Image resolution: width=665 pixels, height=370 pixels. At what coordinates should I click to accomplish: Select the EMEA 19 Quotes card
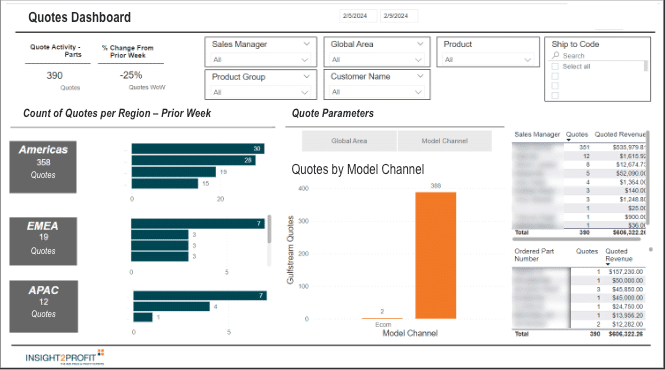(43, 241)
